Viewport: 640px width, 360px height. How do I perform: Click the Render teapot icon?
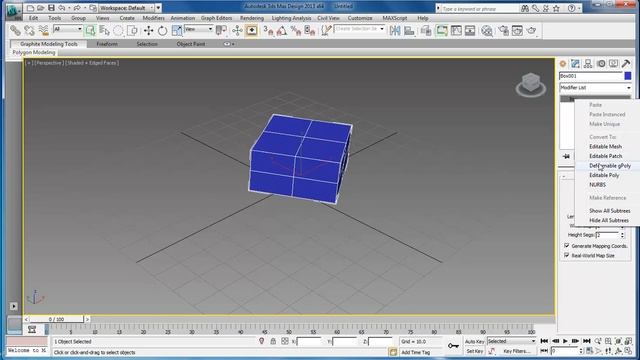[x=531, y=30]
